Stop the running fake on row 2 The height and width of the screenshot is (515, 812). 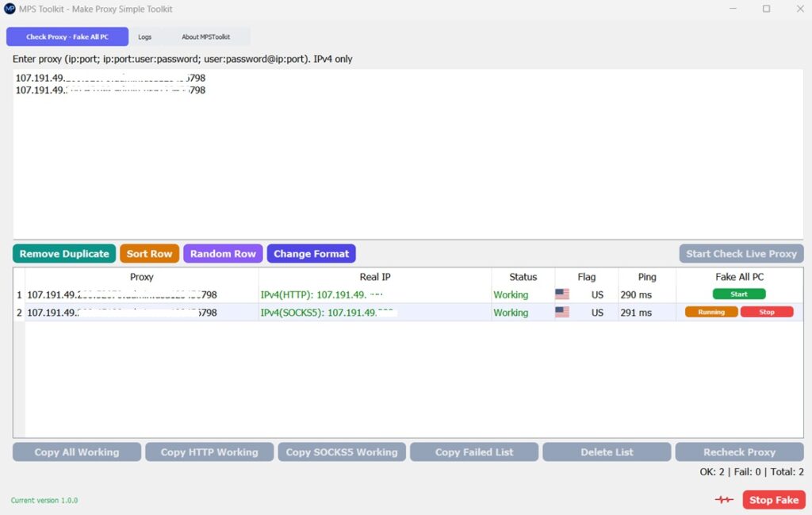point(767,311)
